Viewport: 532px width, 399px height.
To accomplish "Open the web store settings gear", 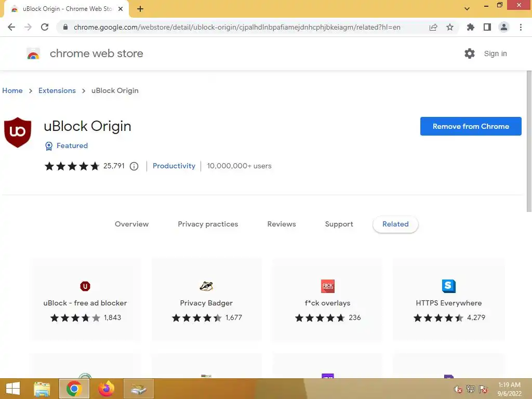I will click(470, 54).
